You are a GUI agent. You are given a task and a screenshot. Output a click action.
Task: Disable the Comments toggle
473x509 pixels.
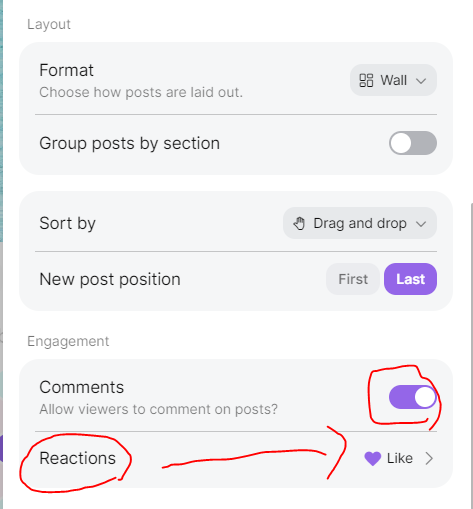tap(413, 397)
